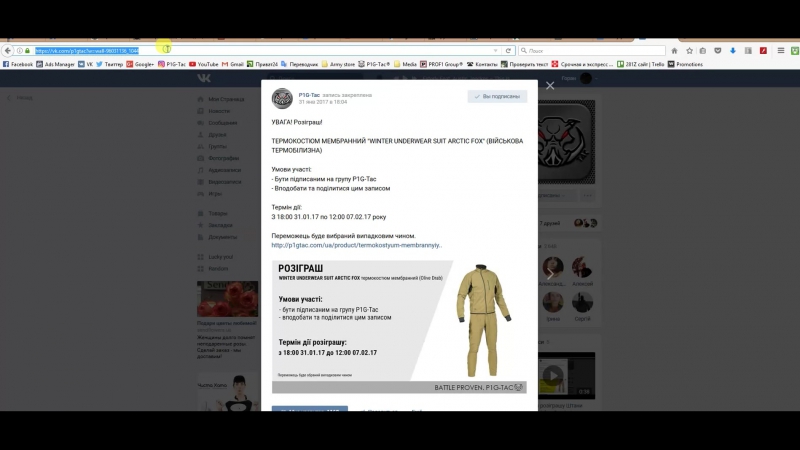800x450 pixels.
Task: Open Новости in VK sidebar
Action: 214,111
